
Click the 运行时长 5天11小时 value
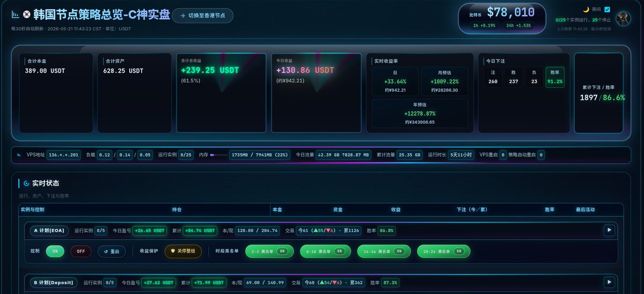[462, 155]
